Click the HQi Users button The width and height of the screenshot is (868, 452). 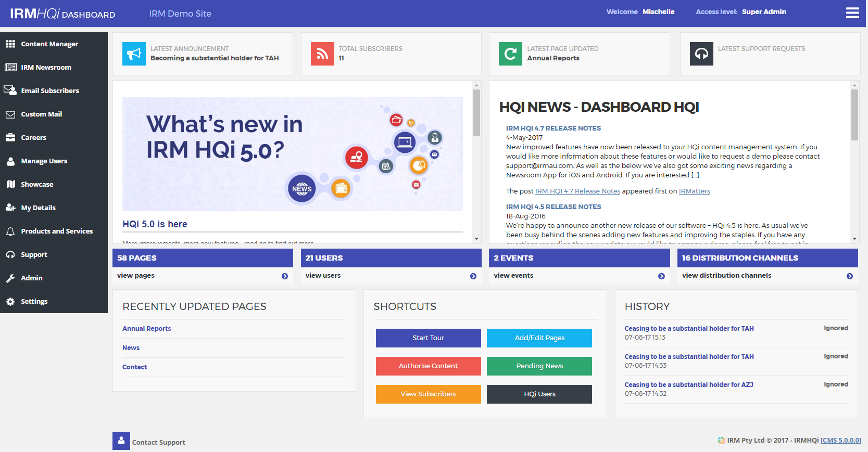[539, 394]
